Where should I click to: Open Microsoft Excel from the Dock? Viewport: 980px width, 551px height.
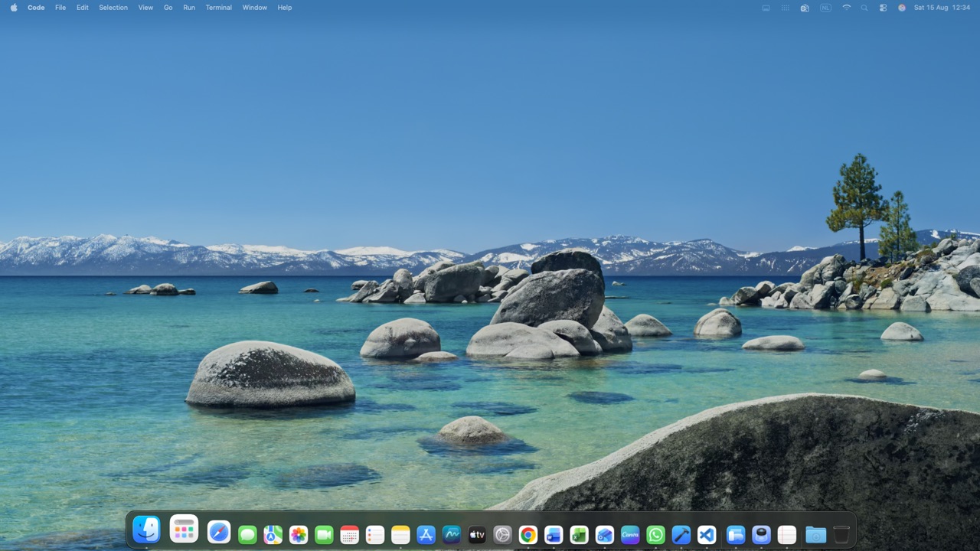(579, 535)
